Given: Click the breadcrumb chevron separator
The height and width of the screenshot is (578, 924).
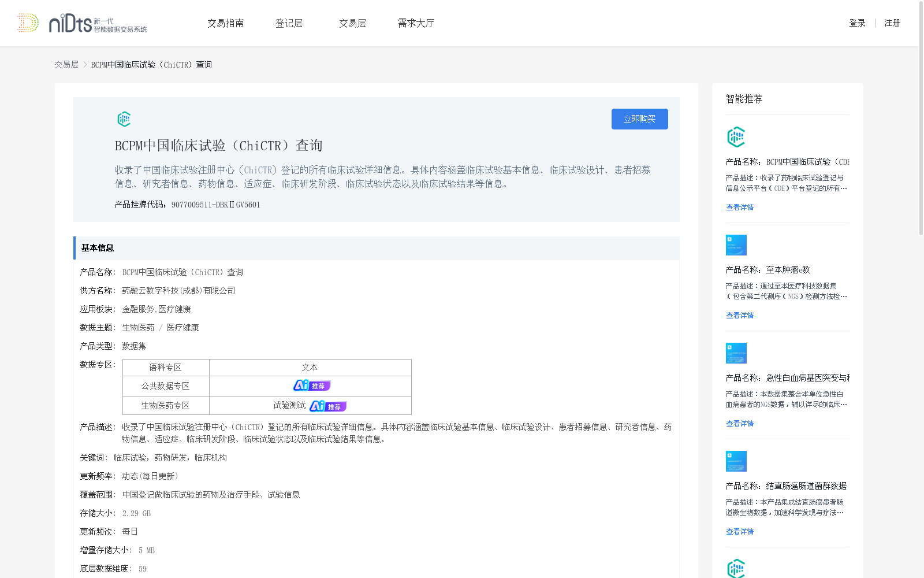Looking at the screenshot, I should click(85, 65).
